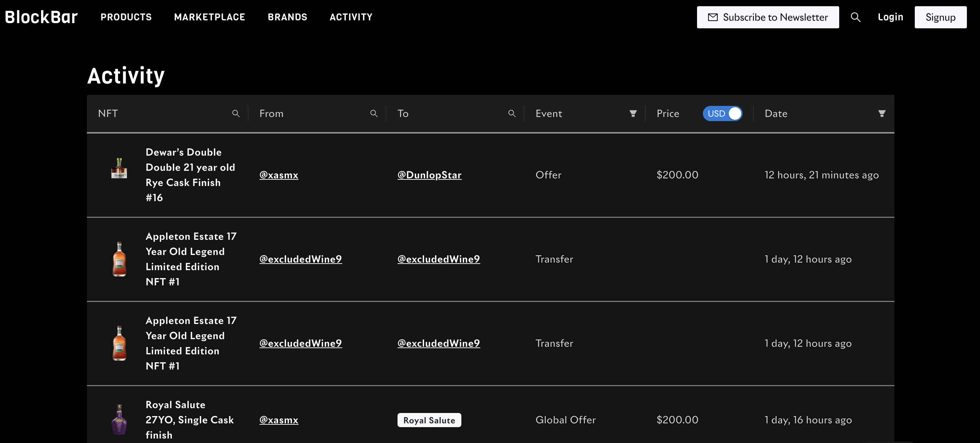Screen dimensions: 980x443
Task: Go to the Marketplace page
Action: (209, 17)
